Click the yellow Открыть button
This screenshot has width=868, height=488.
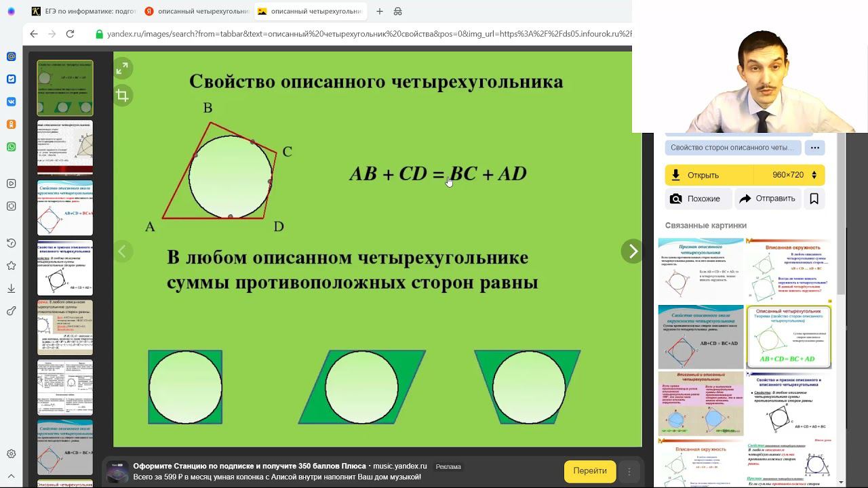point(709,175)
